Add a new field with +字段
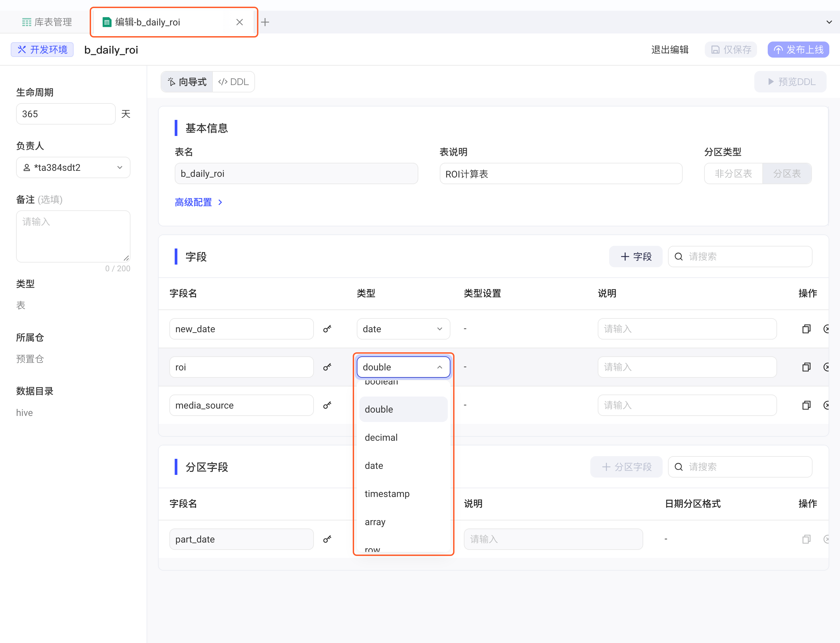 pyautogui.click(x=636, y=257)
